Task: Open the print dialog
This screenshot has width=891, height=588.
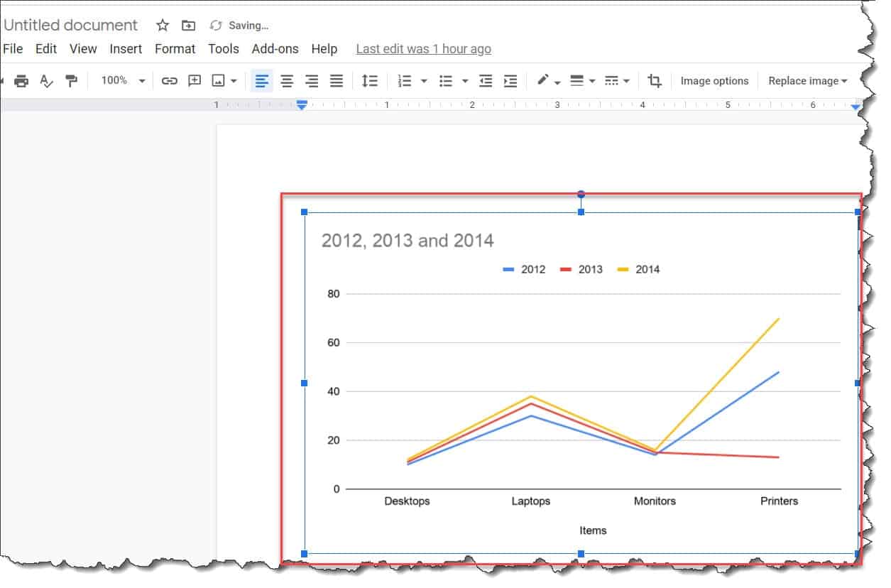Action: 21,80
